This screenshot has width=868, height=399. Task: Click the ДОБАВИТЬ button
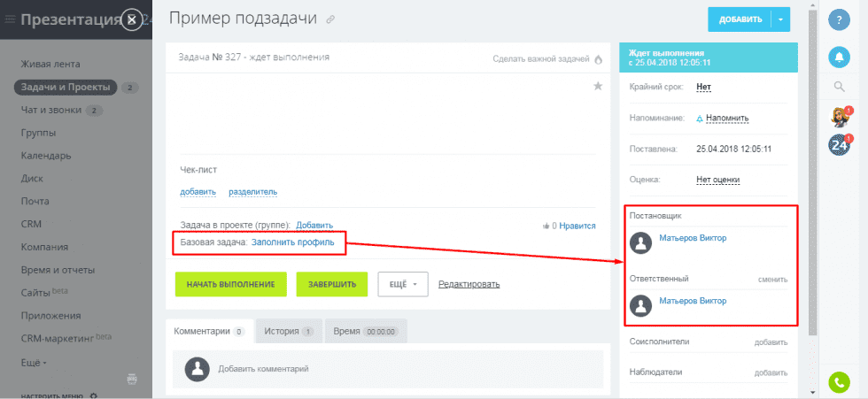(740, 19)
